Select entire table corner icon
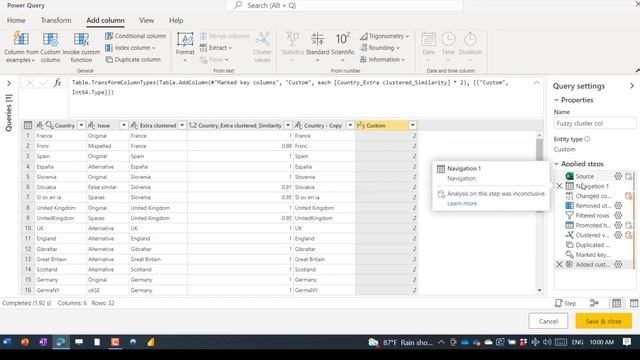Image resolution: width=640 pixels, height=360 pixels. 28,125
